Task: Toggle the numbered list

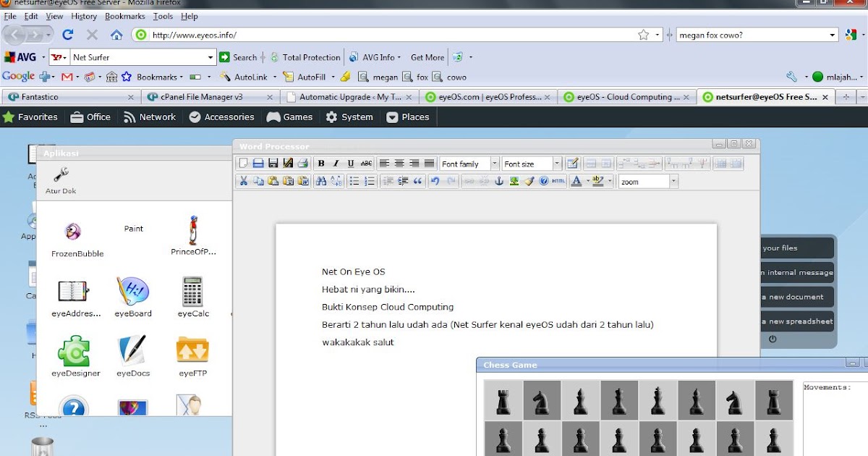Action: [x=370, y=181]
